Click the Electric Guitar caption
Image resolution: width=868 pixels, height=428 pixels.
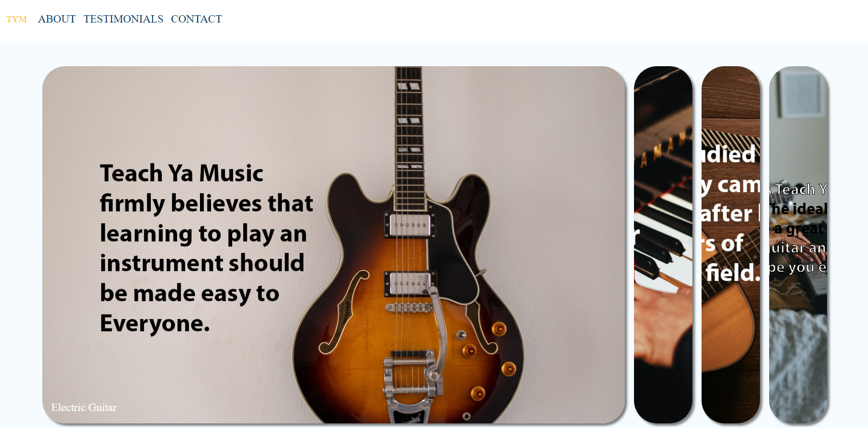[x=84, y=407]
